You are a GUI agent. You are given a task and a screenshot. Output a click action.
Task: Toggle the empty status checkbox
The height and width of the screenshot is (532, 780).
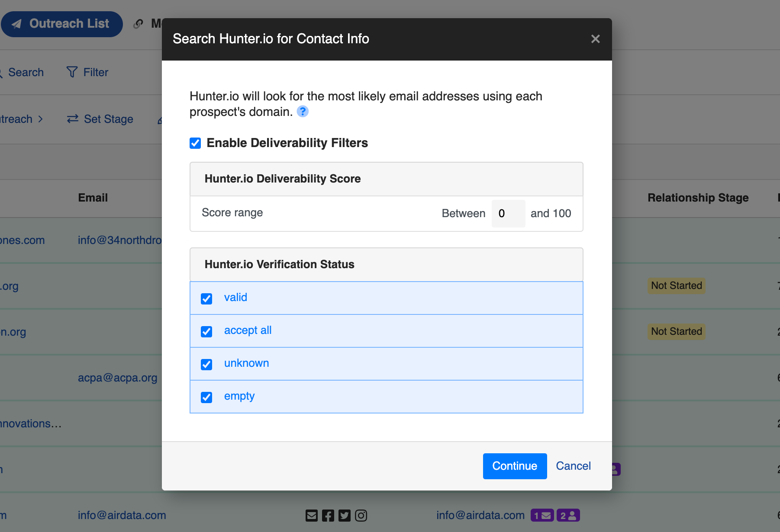(206, 397)
